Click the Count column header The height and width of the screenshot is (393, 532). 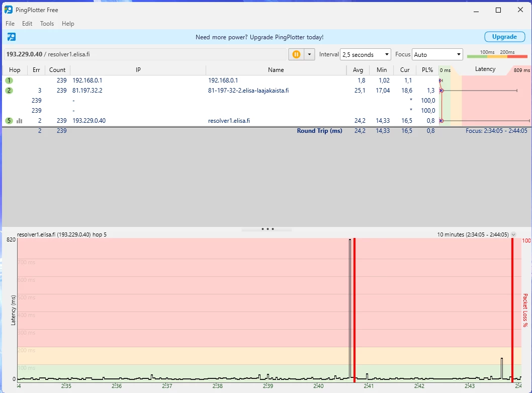57,69
